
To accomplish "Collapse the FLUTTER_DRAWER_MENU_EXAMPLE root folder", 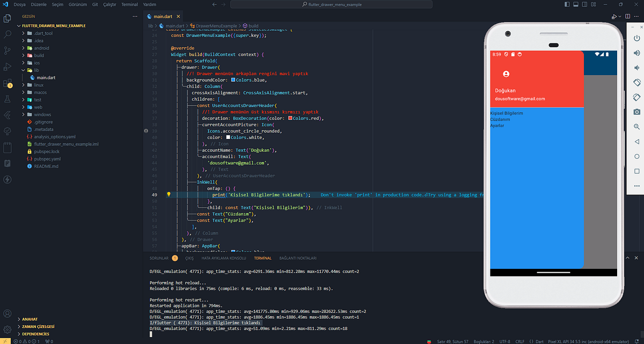I will tap(54, 25).
